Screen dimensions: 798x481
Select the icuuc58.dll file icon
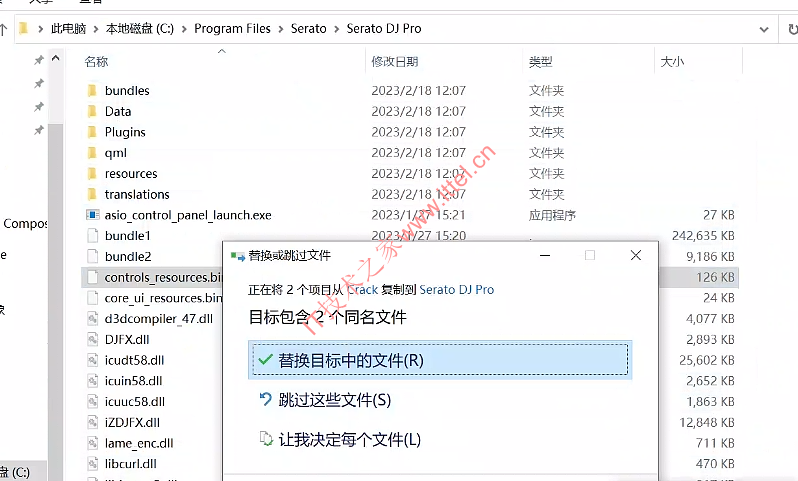(x=92, y=402)
